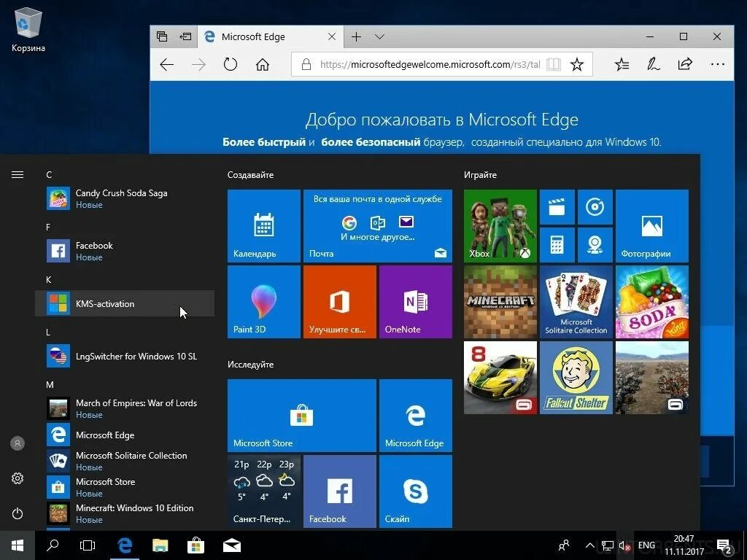Click the Edge address bar URL
This screenshot has height=560, width=747.
[x=430, y=64]
